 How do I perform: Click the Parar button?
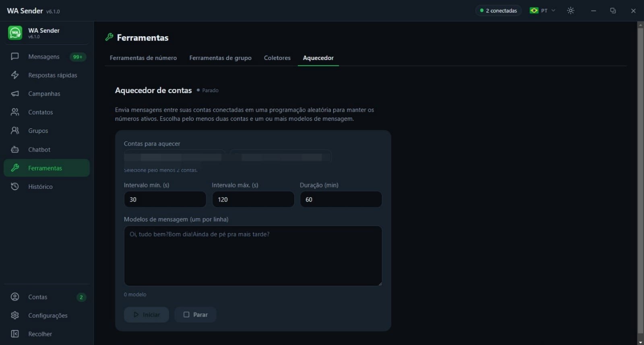pos(196,314)
